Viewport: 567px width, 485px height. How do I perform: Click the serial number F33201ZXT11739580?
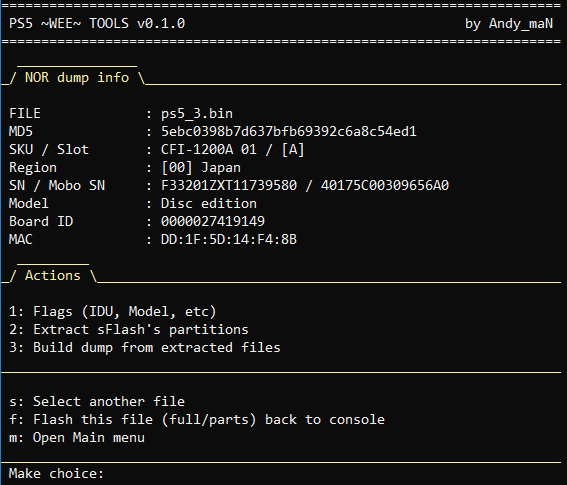(229, 186)
